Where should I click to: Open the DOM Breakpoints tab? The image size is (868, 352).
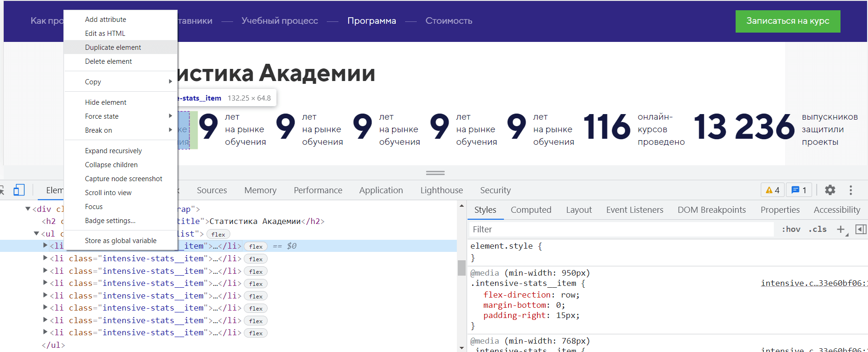[711, 210]
